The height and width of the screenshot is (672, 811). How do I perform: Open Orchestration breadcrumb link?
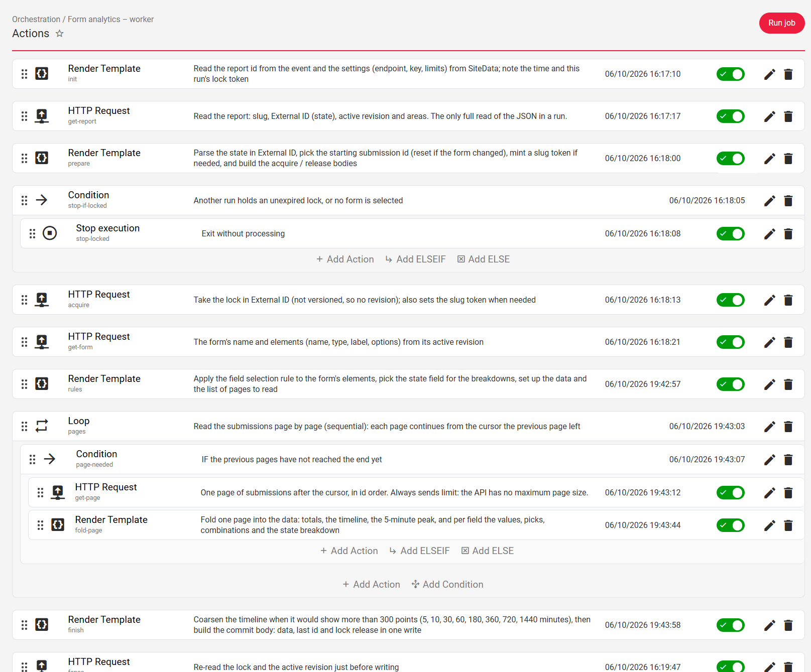pos(36,20)
